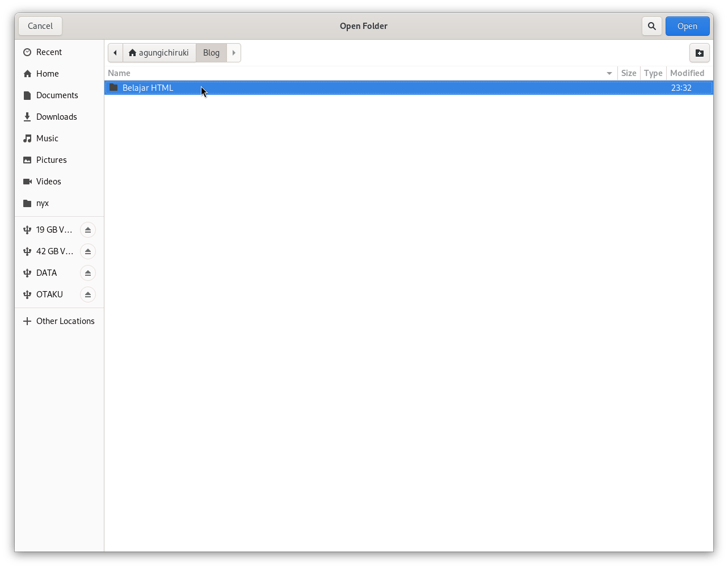Navigate to agungichiruki home in path bar
Image resolution: width=728 pixels, height=568 pixels.
pyautogui.click(x=159, y=53)
